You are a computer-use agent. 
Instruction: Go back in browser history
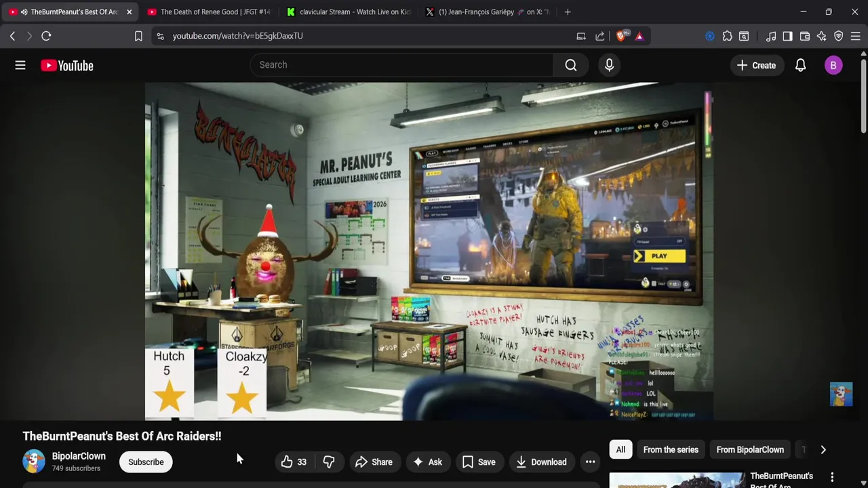[x=12, y=36]
